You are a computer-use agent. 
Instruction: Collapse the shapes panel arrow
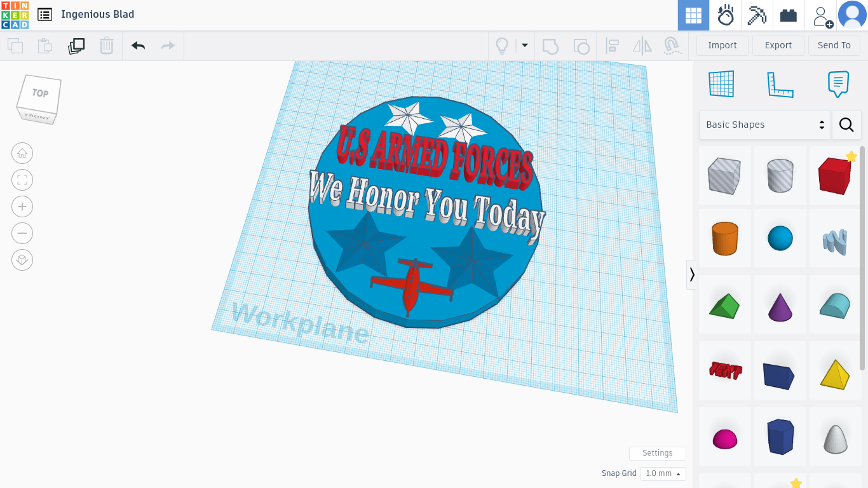tap(692, 274)
